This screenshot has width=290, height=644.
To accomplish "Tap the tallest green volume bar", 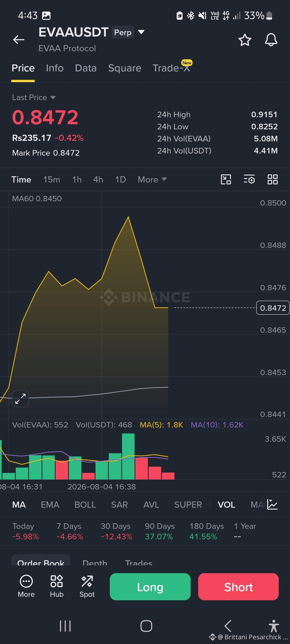I will 128,456.
